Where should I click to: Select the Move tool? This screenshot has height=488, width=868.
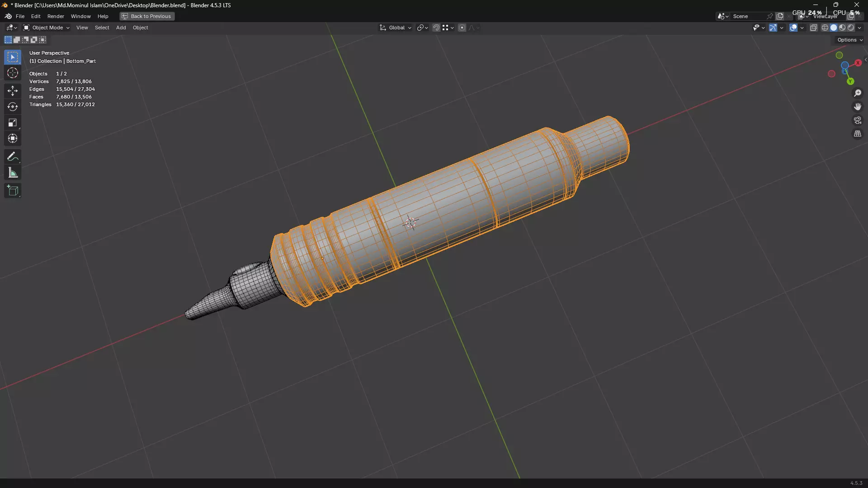[13, 91]
